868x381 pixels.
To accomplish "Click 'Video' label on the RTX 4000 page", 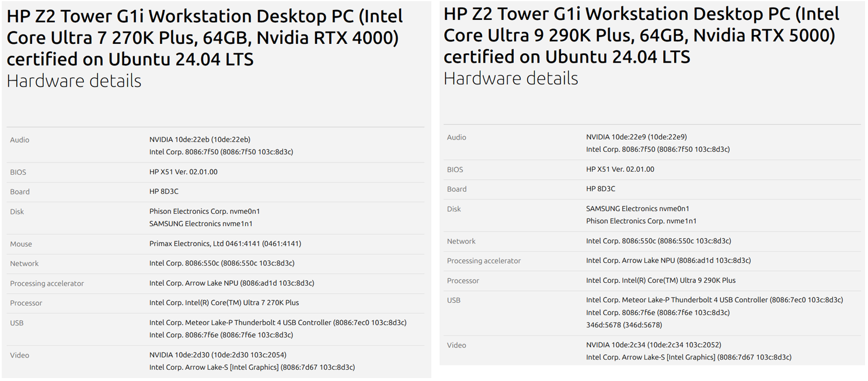I will click(19, 355).
